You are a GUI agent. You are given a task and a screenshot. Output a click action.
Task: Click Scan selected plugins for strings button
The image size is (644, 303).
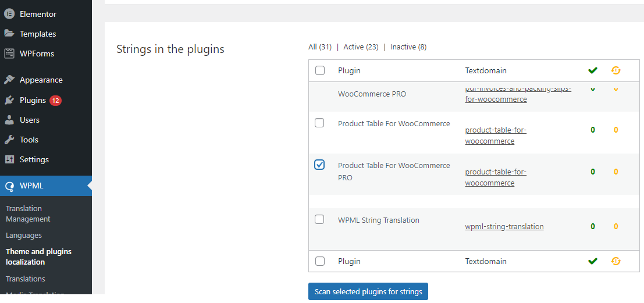pos(368,291)
